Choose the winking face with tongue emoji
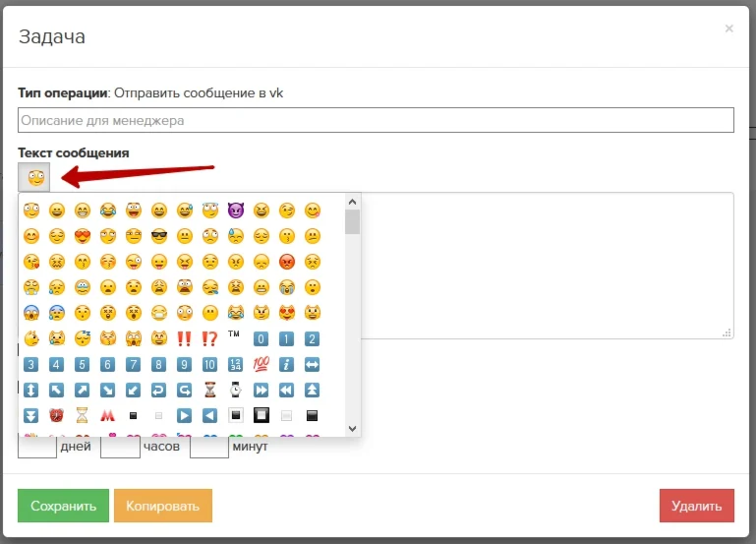This screenshot has width=756, height=544. click(134, 262)
